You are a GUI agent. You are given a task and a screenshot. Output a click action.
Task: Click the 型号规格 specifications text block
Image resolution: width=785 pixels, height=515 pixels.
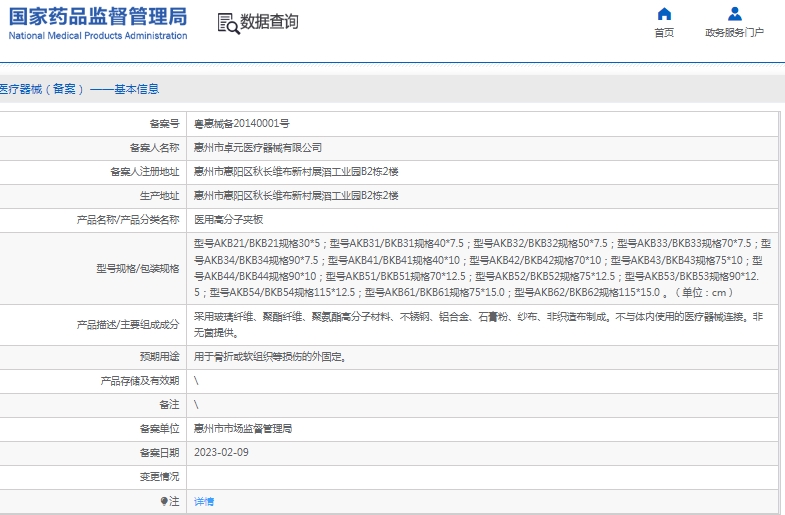click(482, 268)
